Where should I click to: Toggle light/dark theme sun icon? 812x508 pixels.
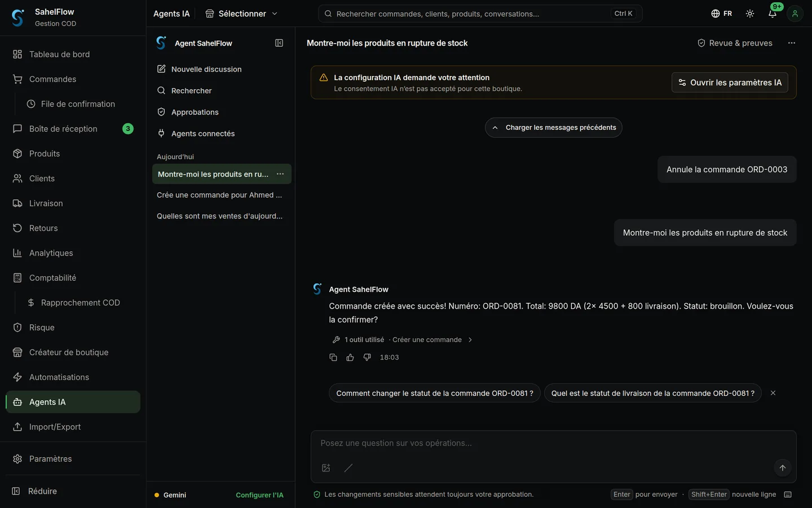coord(750,14)
